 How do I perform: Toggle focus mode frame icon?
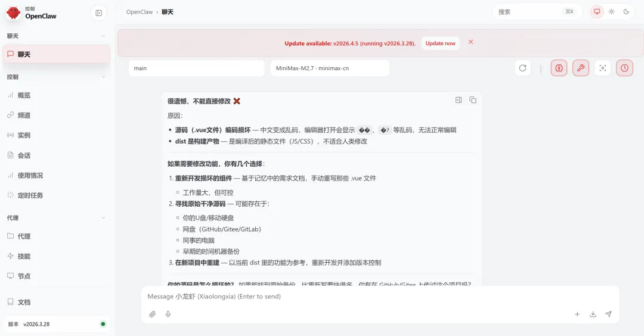(602, 68)
